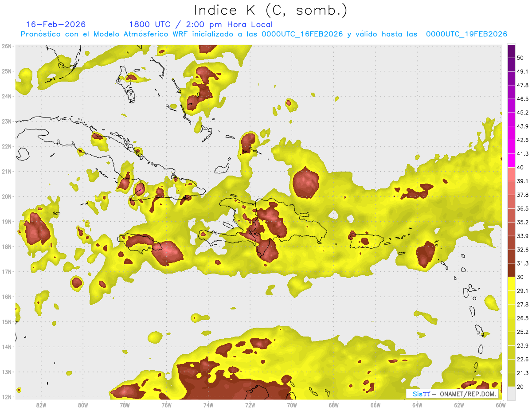Click the colorbar value '26.5'
The image size is (532, 411).
pos(522,318)
